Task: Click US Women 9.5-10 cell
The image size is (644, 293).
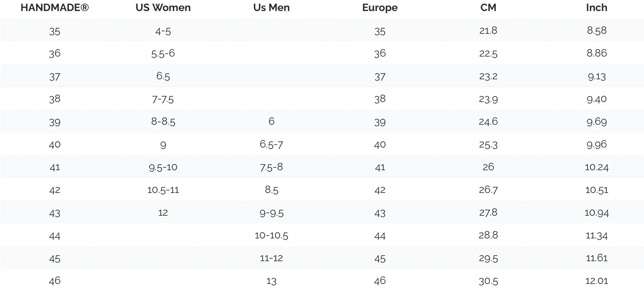Action: 163,167
